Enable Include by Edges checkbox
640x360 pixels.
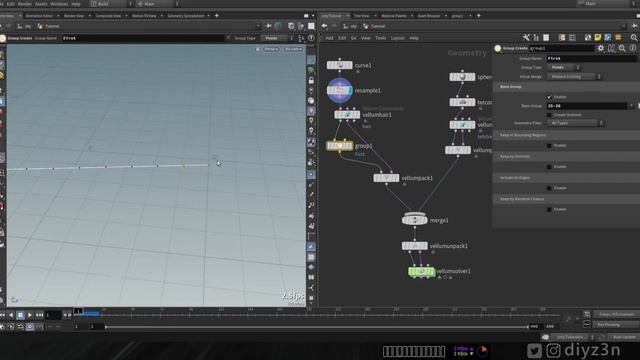pyautogui.click(x=549, y=188)
